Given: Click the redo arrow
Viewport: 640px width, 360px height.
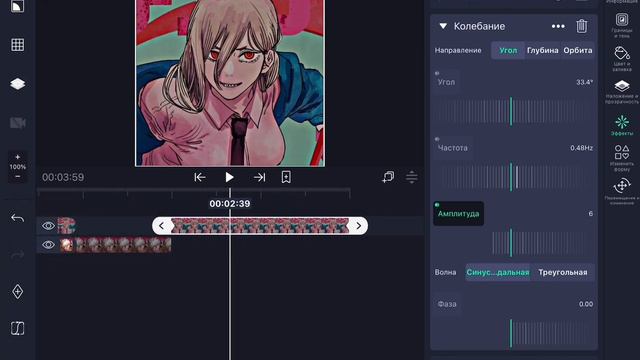Looking at the screenshot, I should point(18,255).
